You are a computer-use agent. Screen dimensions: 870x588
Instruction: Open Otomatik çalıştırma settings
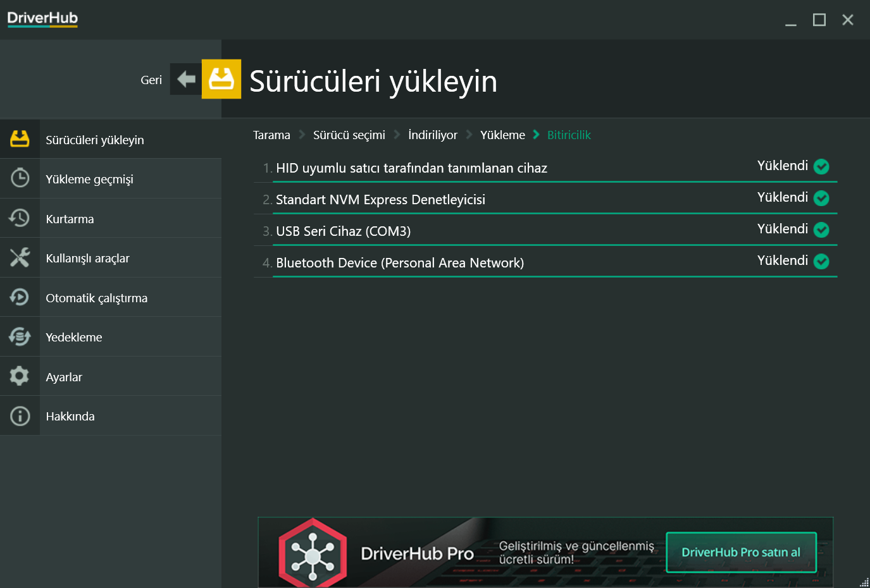pos(111,297)
